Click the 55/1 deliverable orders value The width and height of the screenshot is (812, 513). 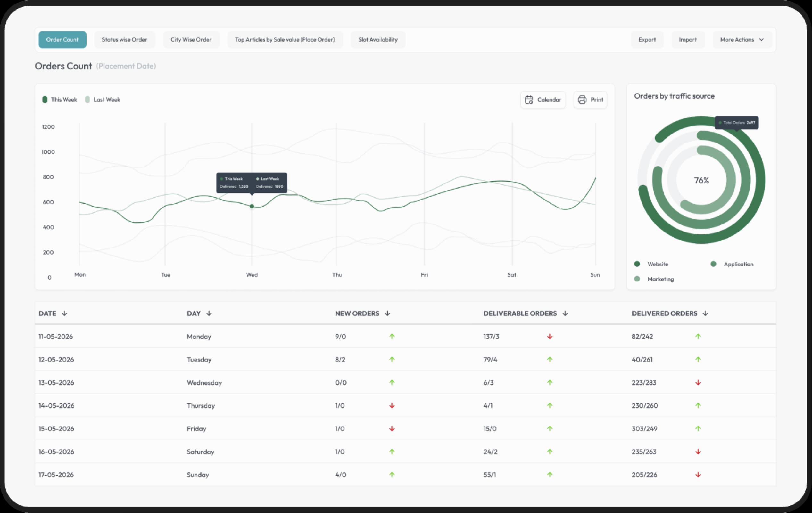pyautogui.click(x=489, y=475)
